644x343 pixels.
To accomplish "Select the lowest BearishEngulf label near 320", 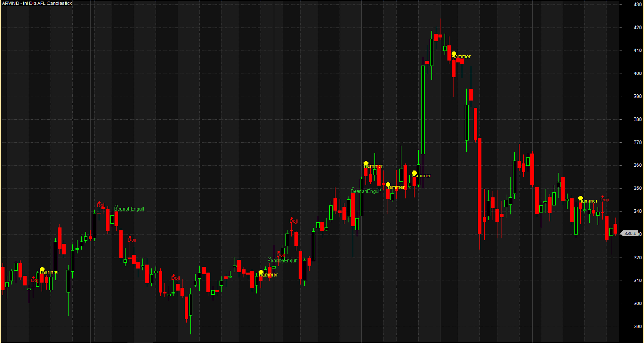I will click(x=283, y=261).
